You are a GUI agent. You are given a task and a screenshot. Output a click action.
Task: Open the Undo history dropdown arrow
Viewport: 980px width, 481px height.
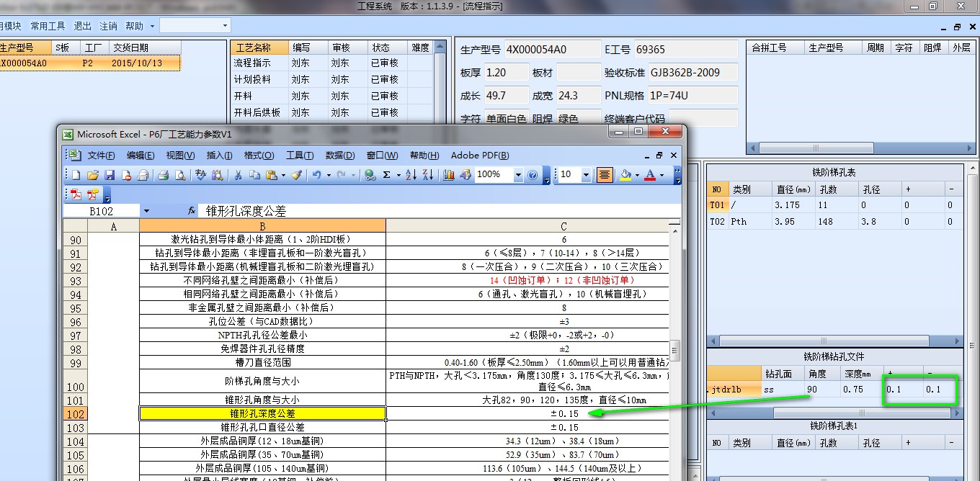pos(328,175)
